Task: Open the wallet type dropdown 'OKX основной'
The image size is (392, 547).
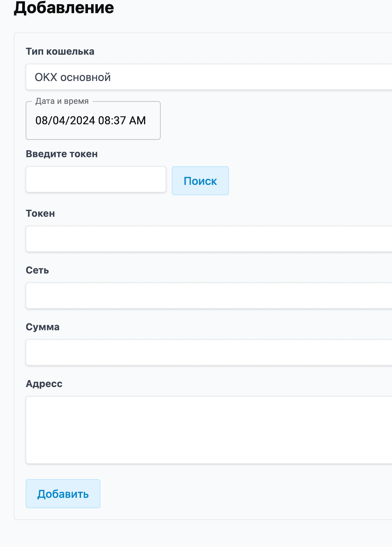Action: point(209,77)
